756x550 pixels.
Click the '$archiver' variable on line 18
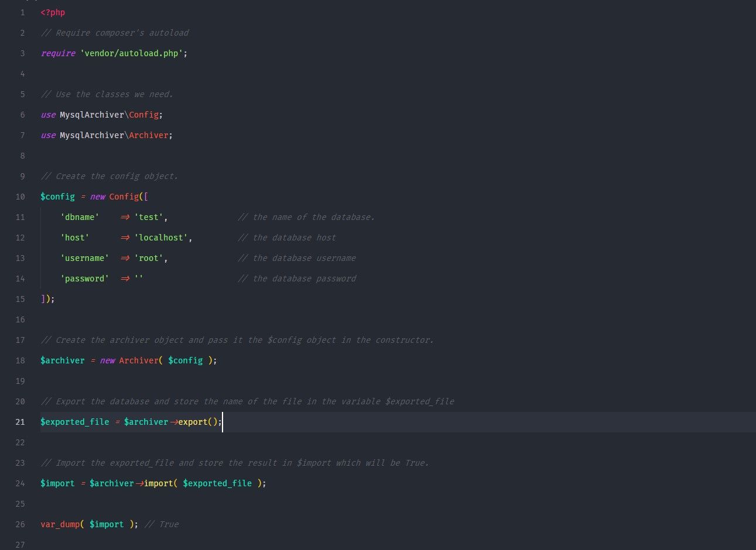pos(63,360)
